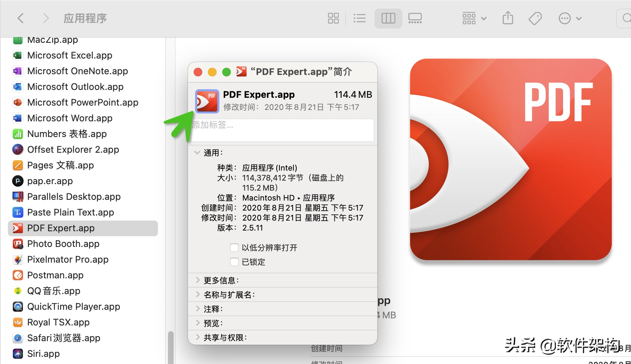This screenshot has height=364, width=631.
Task: Expand the 更多信息 section
Action: pyautogui.click(x=197, y=280)
